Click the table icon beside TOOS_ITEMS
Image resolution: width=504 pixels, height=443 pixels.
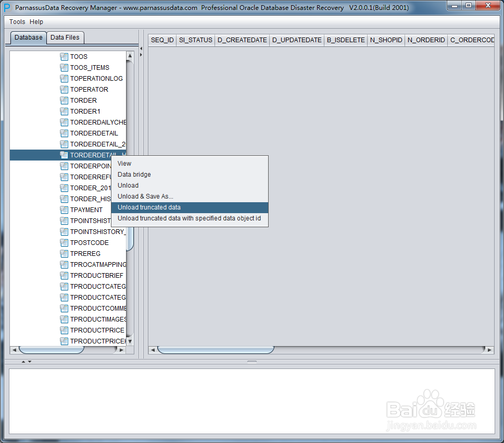(x=64, y=68)
